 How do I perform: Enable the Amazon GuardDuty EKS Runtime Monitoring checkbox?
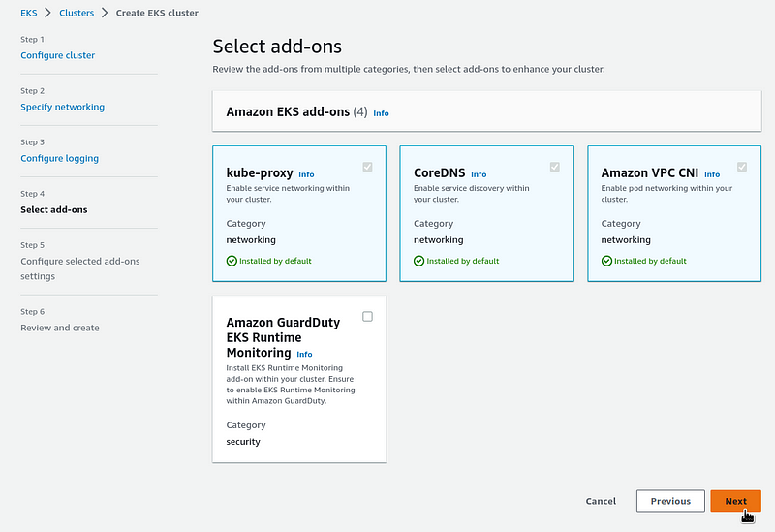[x=367, y=317]
